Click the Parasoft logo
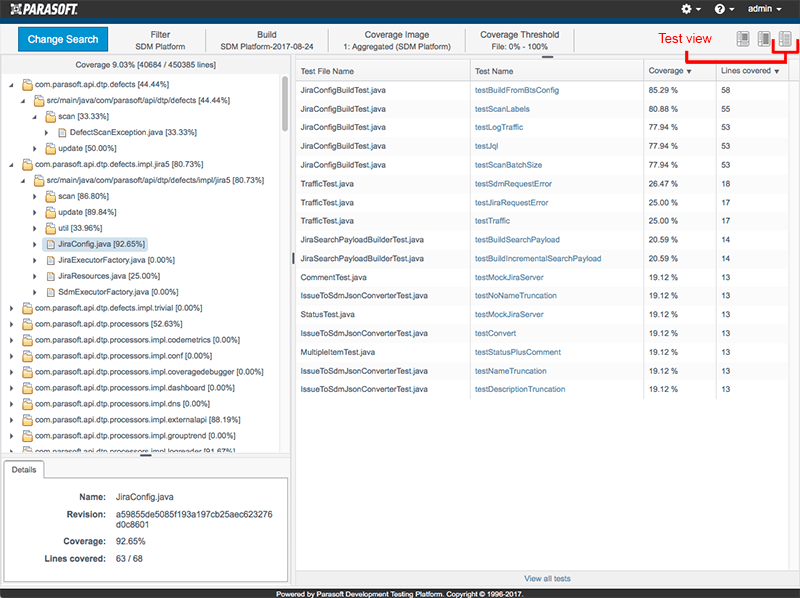The width and height of the screenshot is (800, 598). (44, 9)
